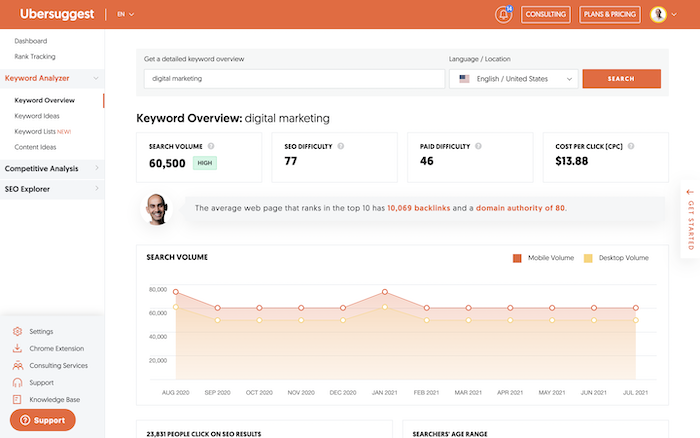Expand the profile menu chevron
The width and height of the screenshot is (700, 438).
tap(674, 14)
